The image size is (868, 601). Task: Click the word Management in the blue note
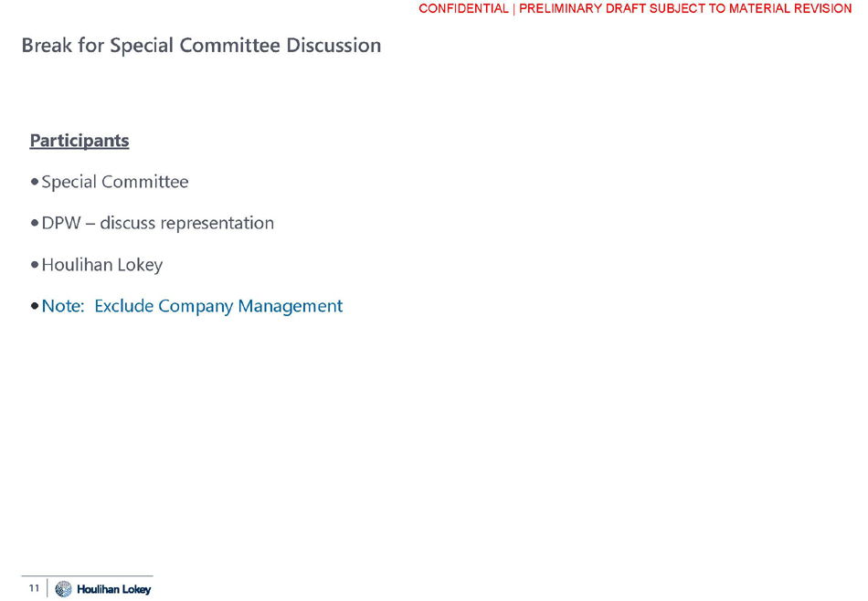pos(291,306)
